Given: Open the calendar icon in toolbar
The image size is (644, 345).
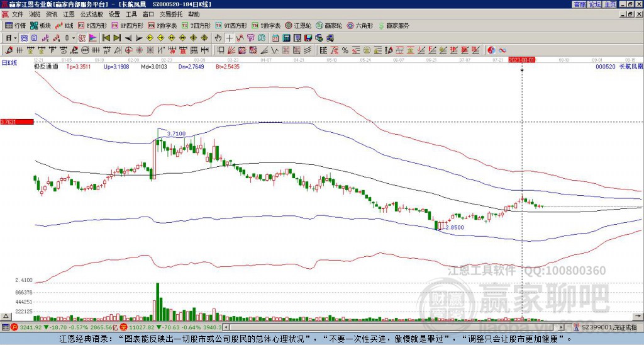Looking at the screenshot, I should click(x=275, y=38).
